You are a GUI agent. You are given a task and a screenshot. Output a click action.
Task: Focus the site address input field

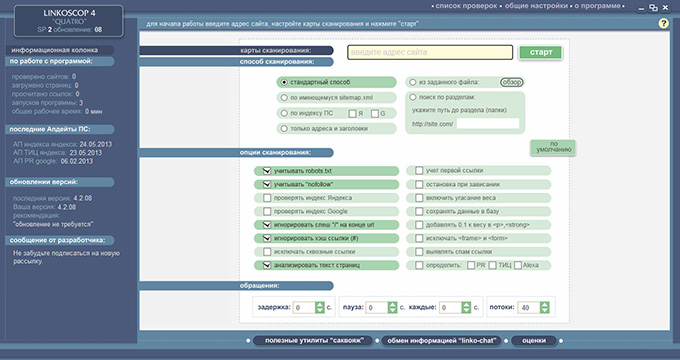click(430, 52)
